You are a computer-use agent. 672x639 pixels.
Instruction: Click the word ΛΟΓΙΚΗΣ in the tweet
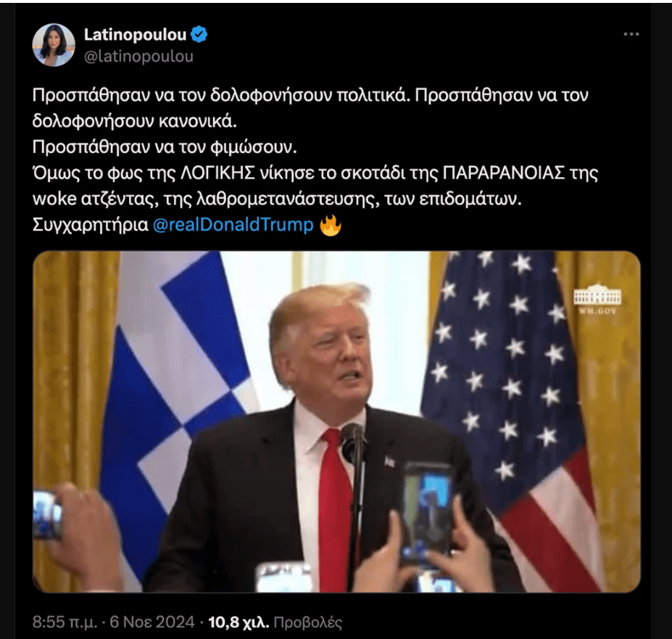pos(217,173)
